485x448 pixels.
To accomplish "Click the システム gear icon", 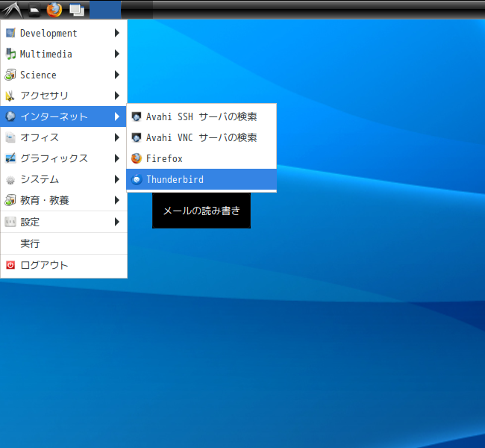I will [10, 179].
